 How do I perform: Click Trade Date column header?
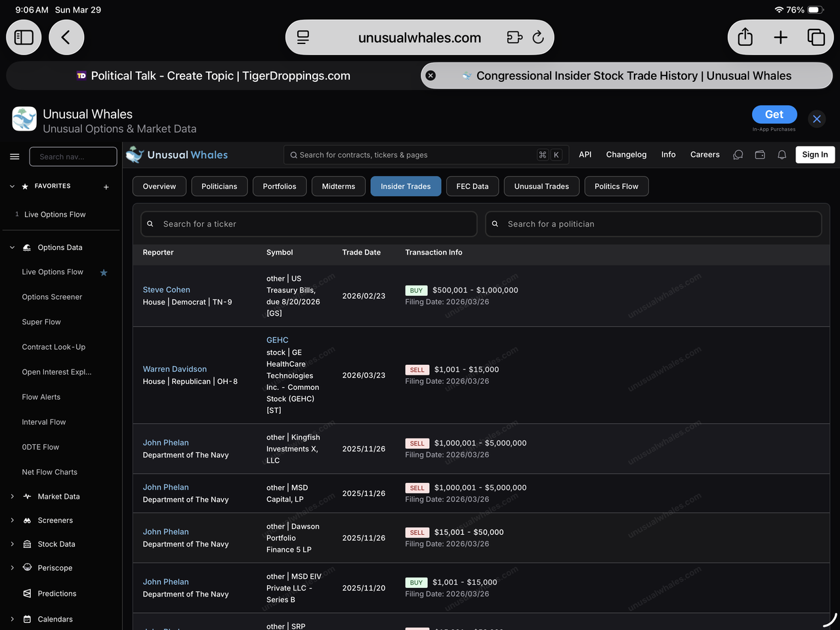pyautogui.click(x=362, y=252)
